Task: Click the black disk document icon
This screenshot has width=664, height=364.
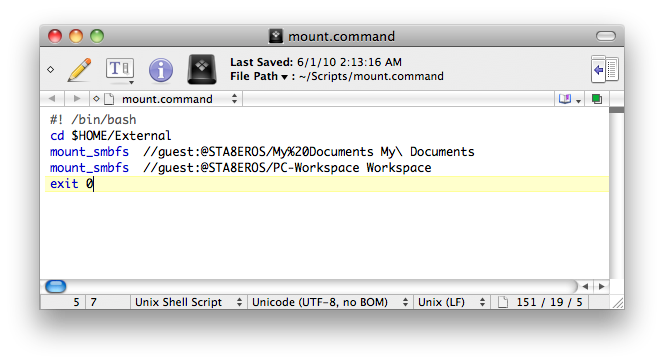Action: click(202, 69)
